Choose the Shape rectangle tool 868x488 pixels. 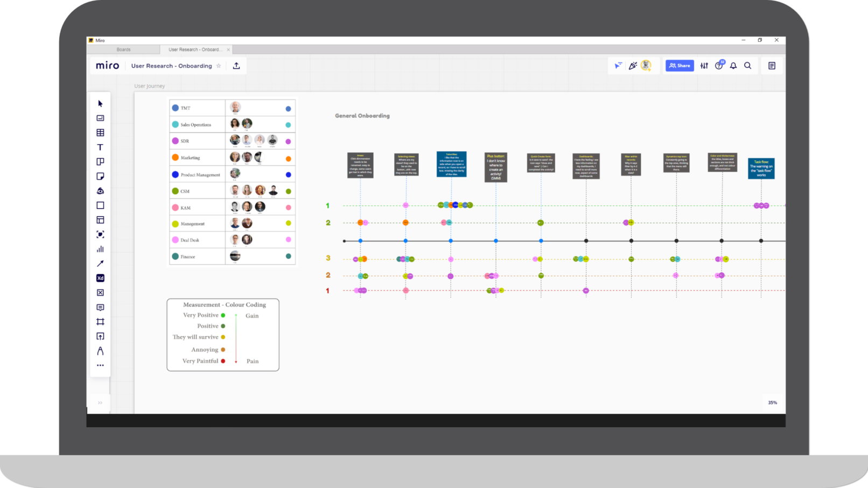click(x=100, y=206)
